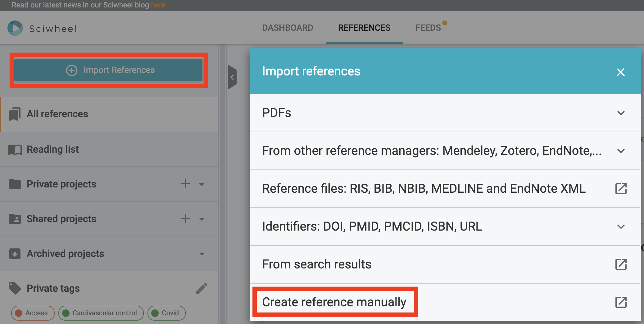Select the Access tag
Image resolution: width=644 pixels, height=324 pixels.
click(x=33, y=313)
